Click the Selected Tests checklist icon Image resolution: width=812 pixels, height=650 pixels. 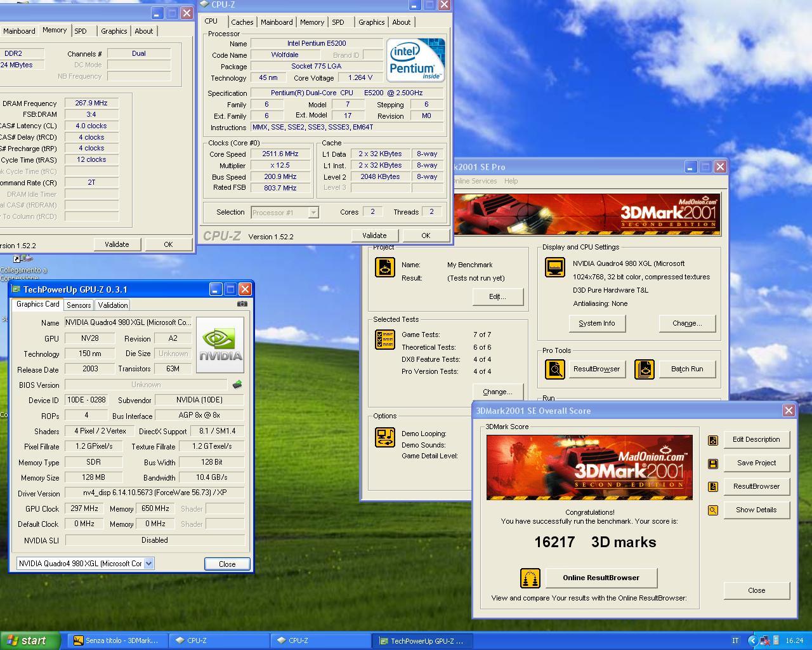click(385, 340)
